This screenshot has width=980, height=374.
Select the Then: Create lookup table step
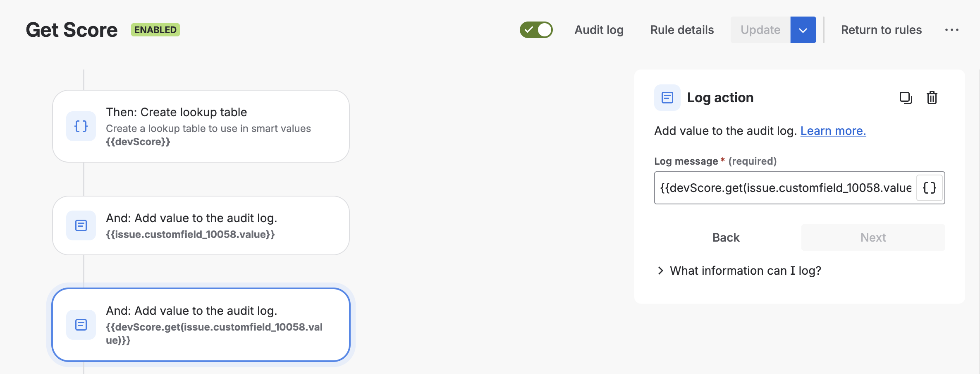[201, 126]
